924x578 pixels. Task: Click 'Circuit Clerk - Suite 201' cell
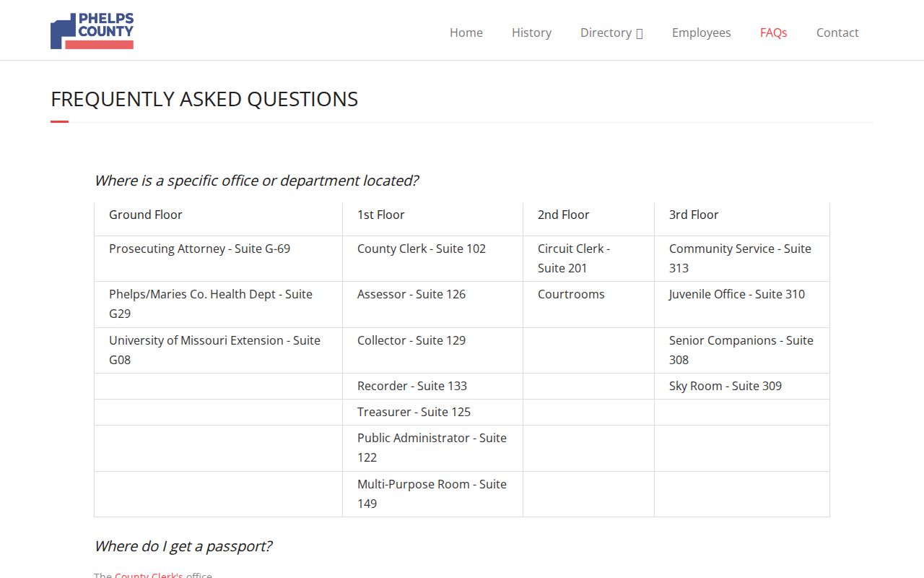click(588, 259)
